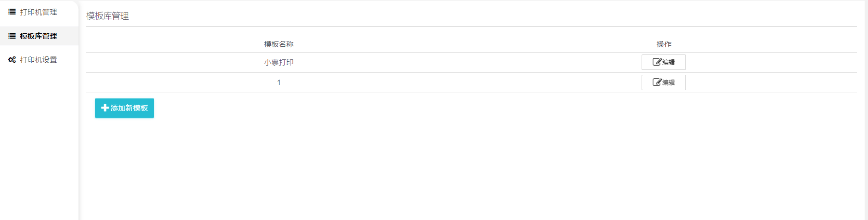
Task: Click the 模板库管理 page heading
Action: (x=107, y=16)
